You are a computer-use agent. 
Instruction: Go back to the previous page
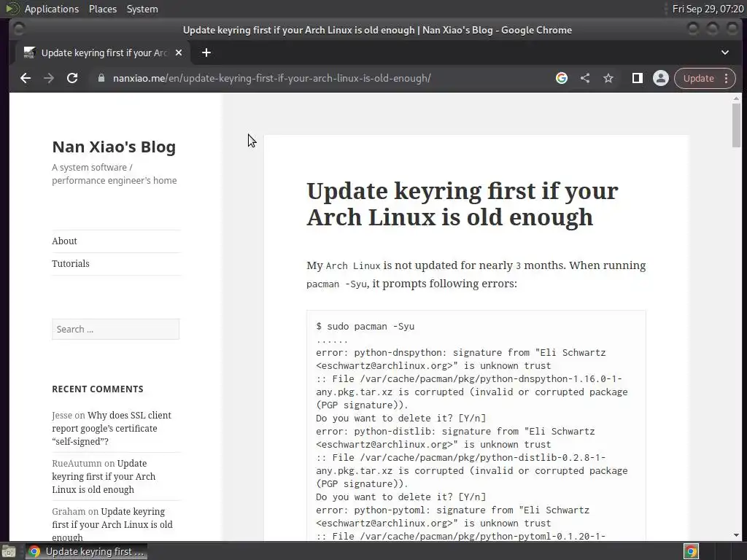[26, 79]
